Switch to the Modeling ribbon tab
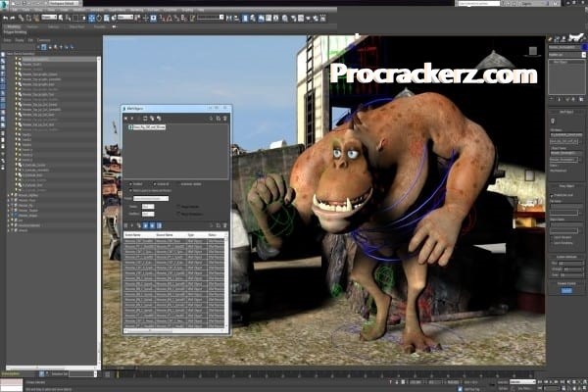 point(14,26)
